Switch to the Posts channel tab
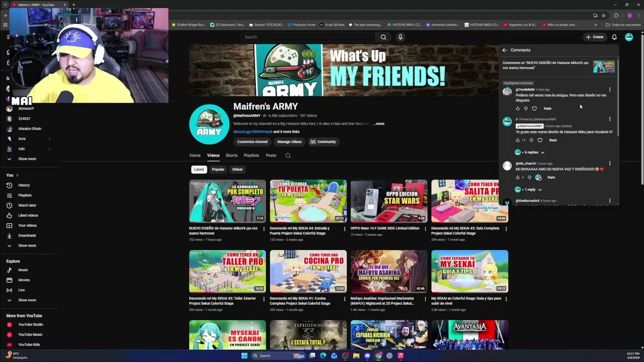This screenshot has width=644, height=362. point(271,155)
